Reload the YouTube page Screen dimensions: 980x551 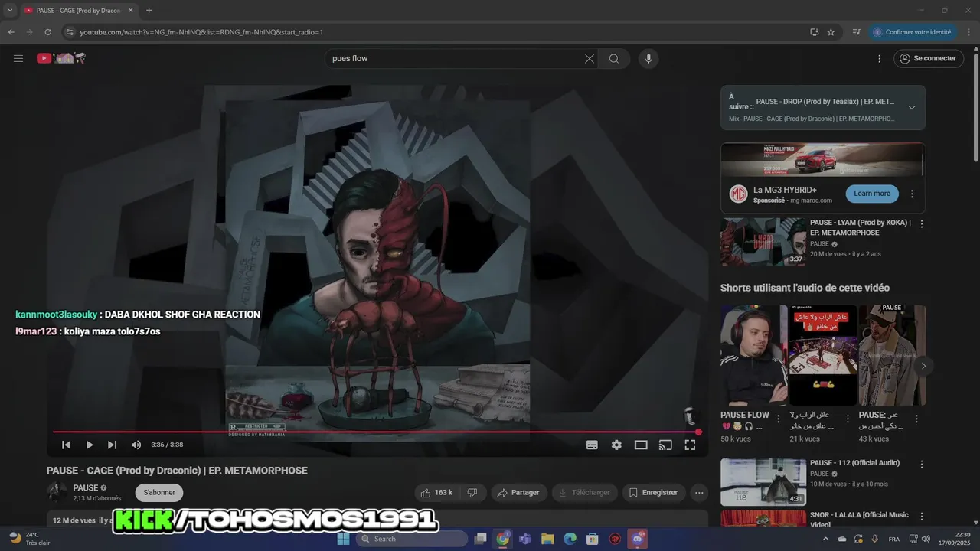pyautogui.click(x=47, y=32)
